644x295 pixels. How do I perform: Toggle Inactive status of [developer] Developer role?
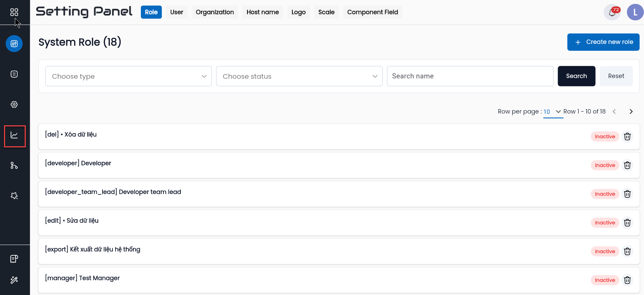[605, 165]
